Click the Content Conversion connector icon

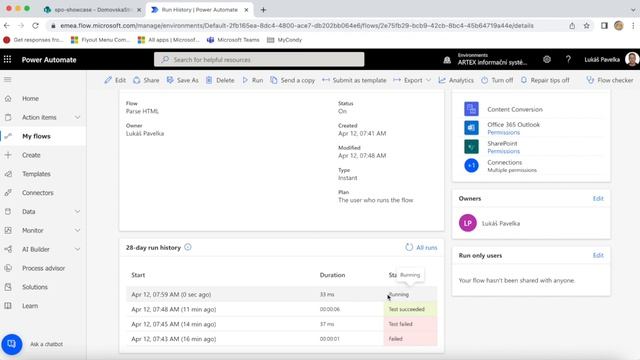[x=471, y=109]
